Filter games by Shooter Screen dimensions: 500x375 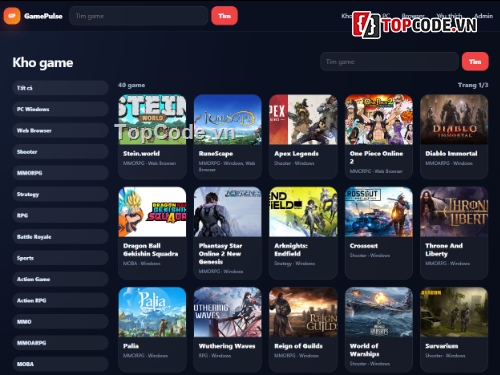60,152
